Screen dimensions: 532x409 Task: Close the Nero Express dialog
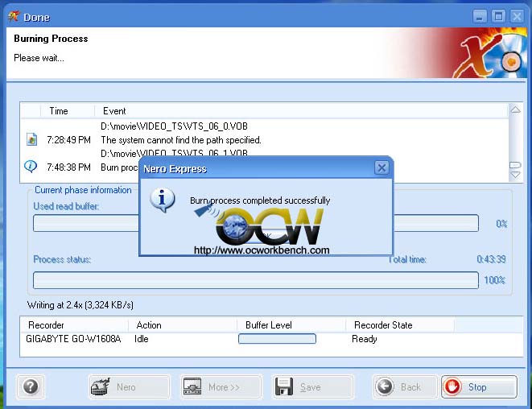coord(381,167)
